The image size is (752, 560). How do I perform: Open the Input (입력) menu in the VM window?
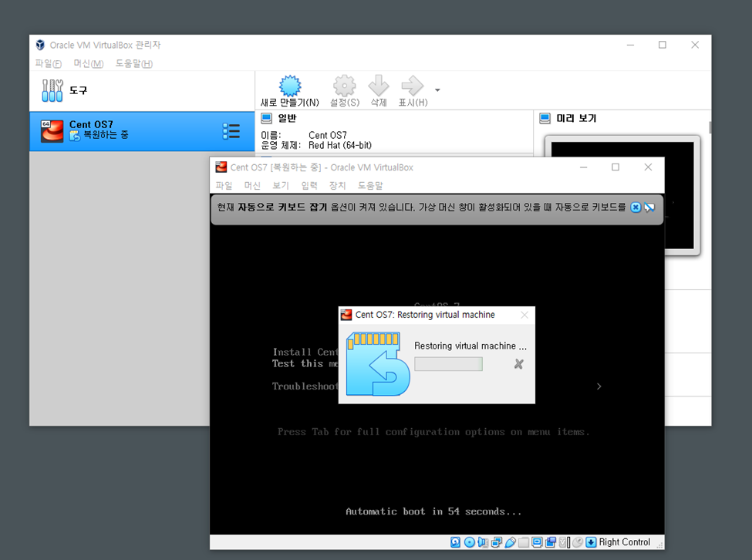[309, 185]
